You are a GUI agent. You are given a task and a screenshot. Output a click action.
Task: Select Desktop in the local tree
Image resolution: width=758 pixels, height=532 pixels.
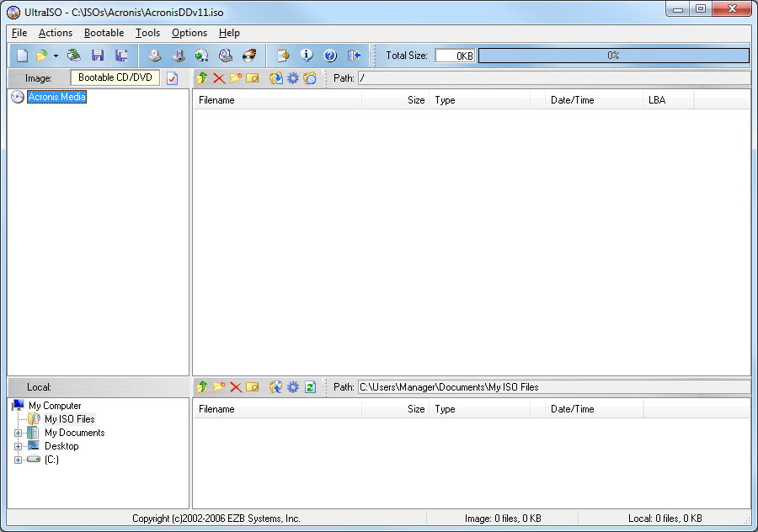[x=61, y=446]
